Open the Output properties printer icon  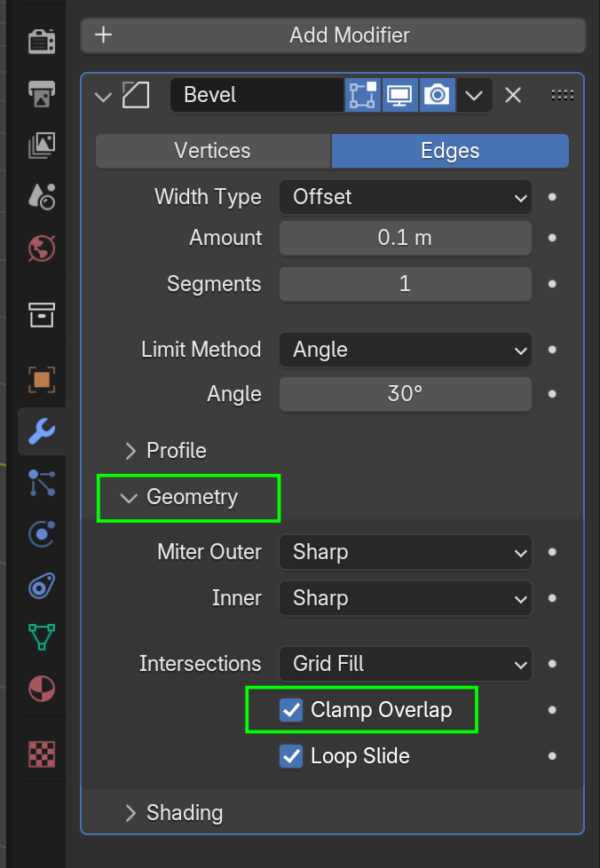[41, 94]
